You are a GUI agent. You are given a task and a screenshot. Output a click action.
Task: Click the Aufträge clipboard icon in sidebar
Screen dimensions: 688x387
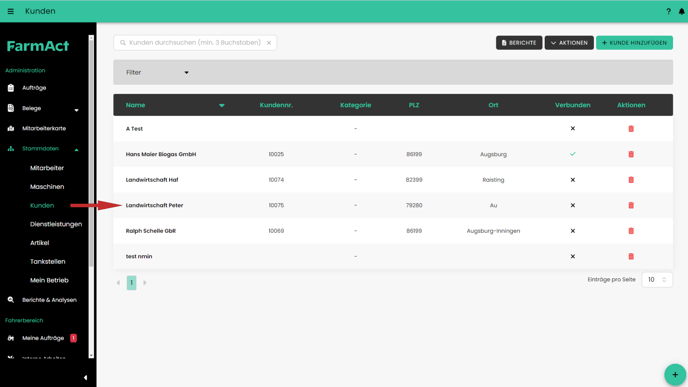point(11,88)
